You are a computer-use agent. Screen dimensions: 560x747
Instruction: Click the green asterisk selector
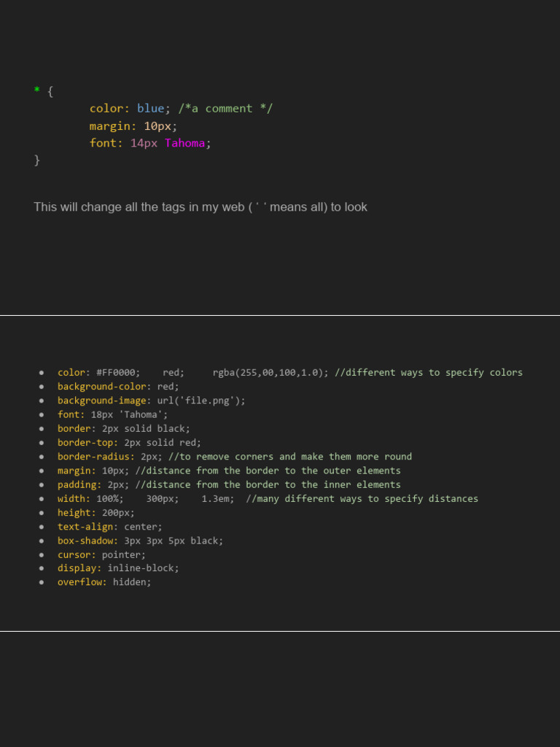tap(36, 90)
